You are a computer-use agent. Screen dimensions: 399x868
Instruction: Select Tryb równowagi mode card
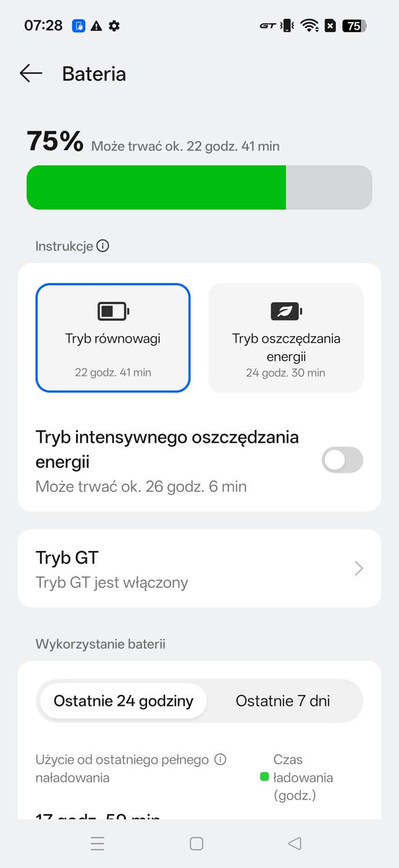(x=112, y=338)
